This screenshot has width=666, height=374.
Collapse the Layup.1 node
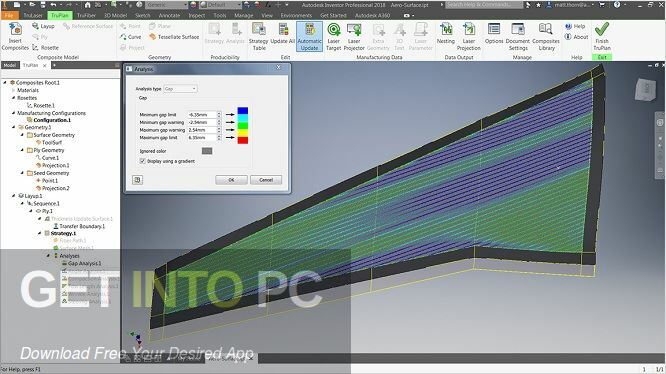14,196
